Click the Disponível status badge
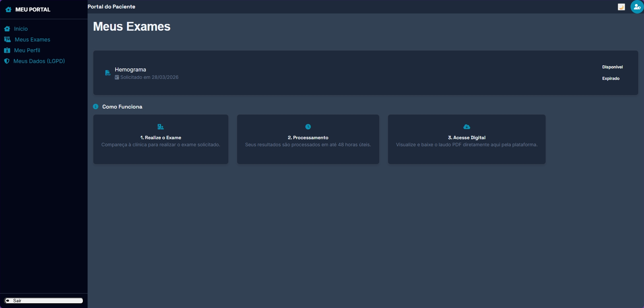Screen dimensions: 644x308 (x=612, y=67)
